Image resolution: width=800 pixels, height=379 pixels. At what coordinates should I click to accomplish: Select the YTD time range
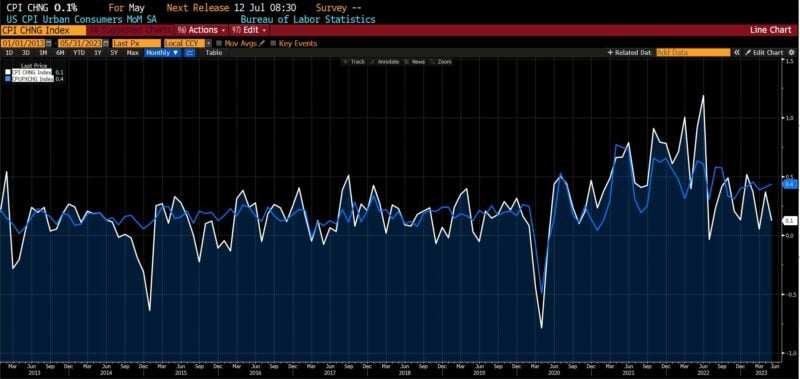tap(79, 53)
